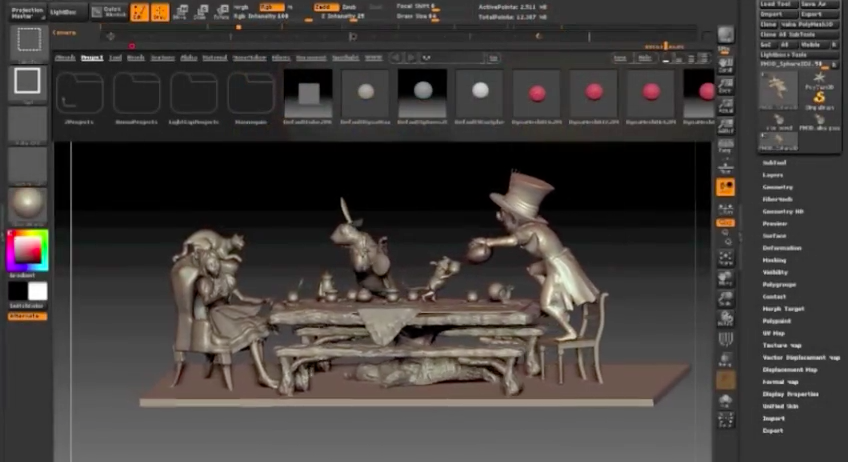Toggle XYZ rotation mode
This screenshot has height=462, width=848.
[x=725, y=222]
